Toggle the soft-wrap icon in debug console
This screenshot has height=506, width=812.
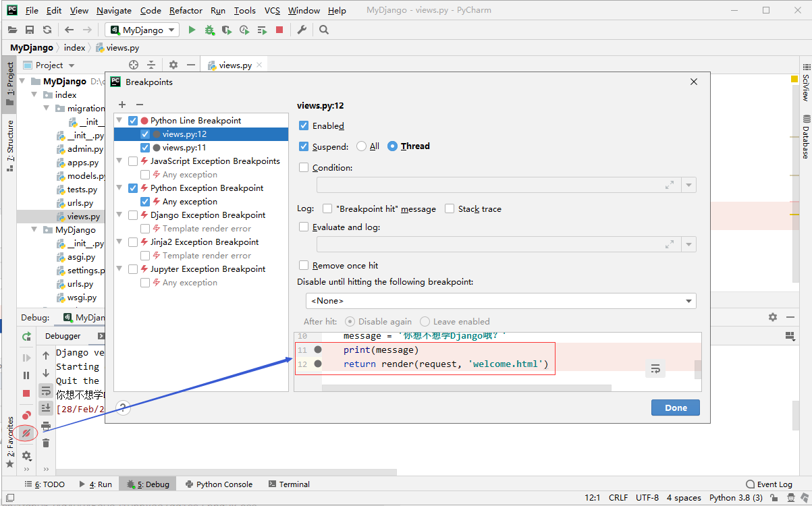(46, 391)
